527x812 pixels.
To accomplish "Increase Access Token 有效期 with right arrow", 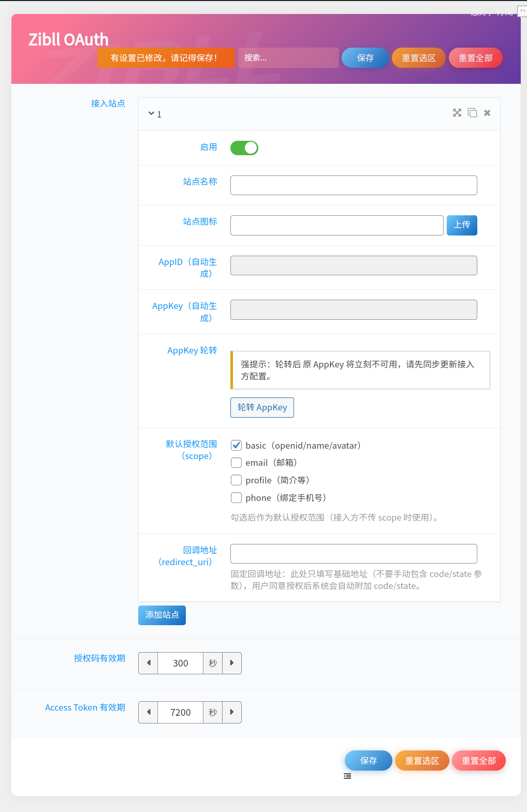I will tap(232, 712).
